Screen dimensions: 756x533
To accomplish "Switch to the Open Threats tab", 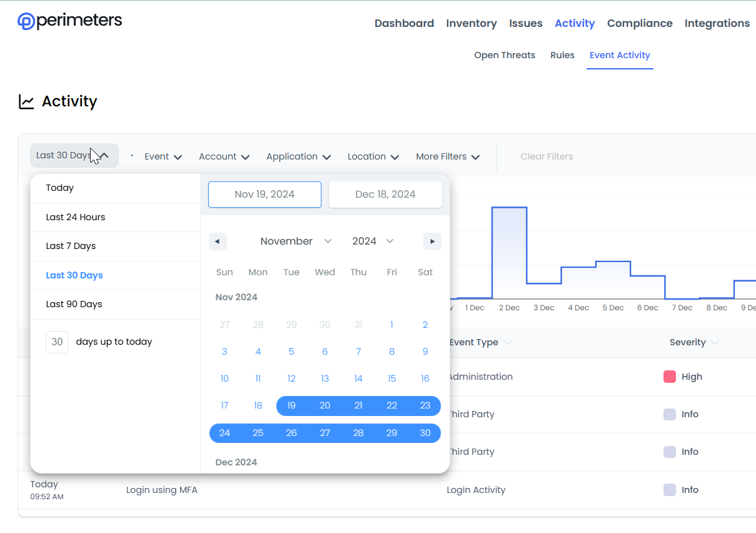I will (x=505, y=55).
